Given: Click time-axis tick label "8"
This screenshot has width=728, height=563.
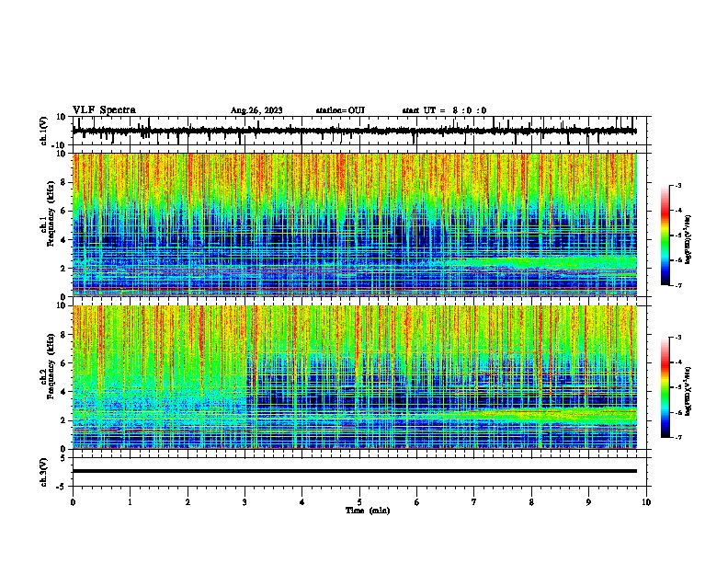Looking at the screenshot, I should pos(531,502).
